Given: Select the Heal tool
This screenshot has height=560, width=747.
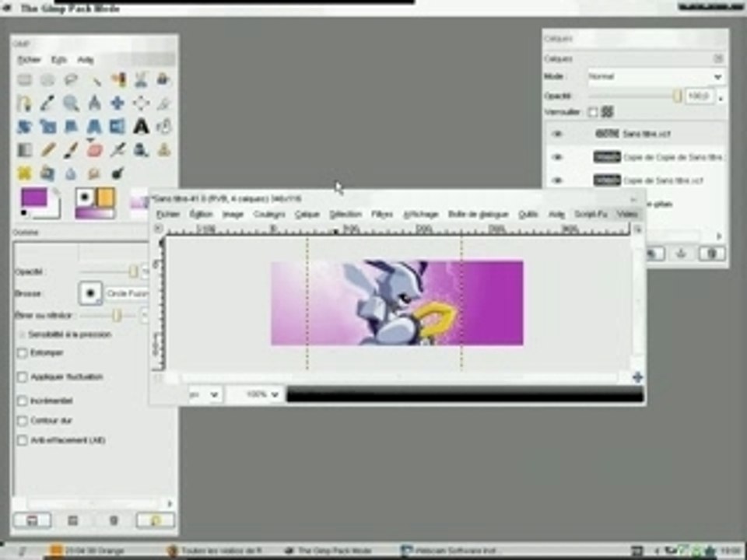Looking at the screenshot, I should 24,173.
